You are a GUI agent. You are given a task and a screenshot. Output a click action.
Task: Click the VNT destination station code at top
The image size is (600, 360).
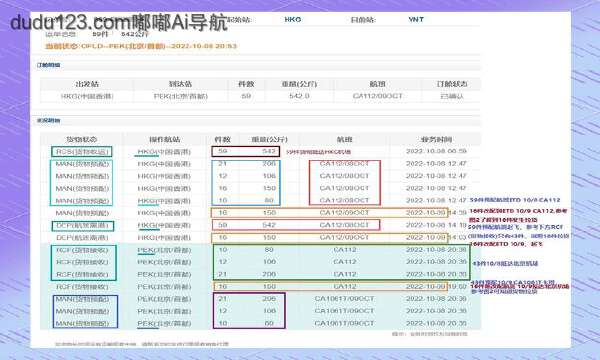(416, 20)
